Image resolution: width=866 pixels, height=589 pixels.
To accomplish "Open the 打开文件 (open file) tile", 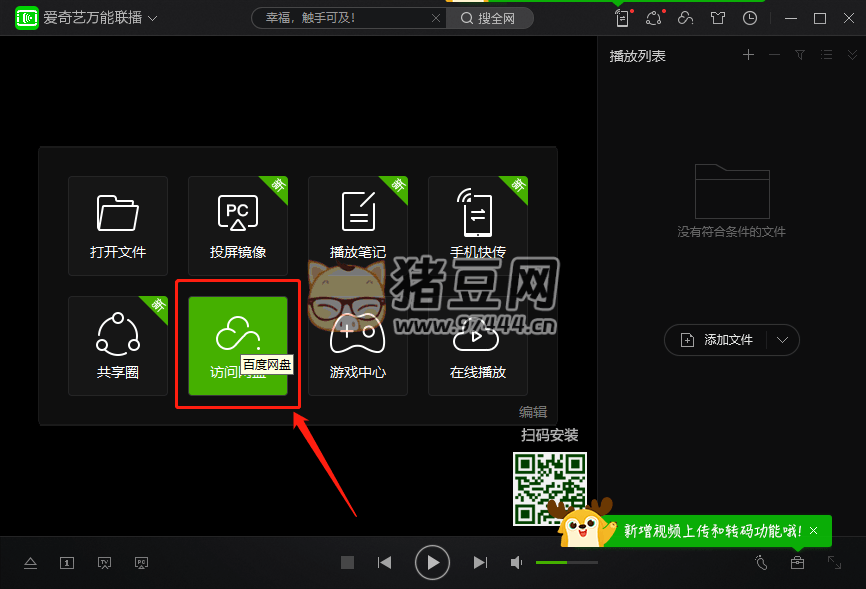I will click(x=118, y=225).
